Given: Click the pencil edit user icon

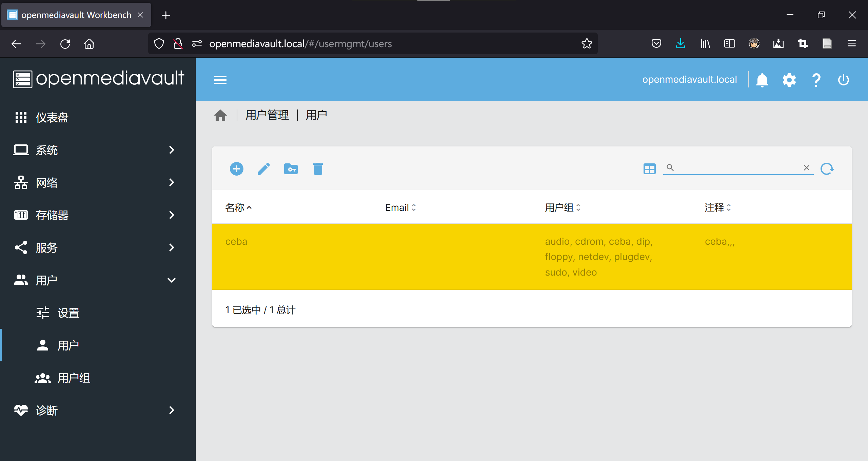Looking at the screenshot, I should tap(263, 169).
